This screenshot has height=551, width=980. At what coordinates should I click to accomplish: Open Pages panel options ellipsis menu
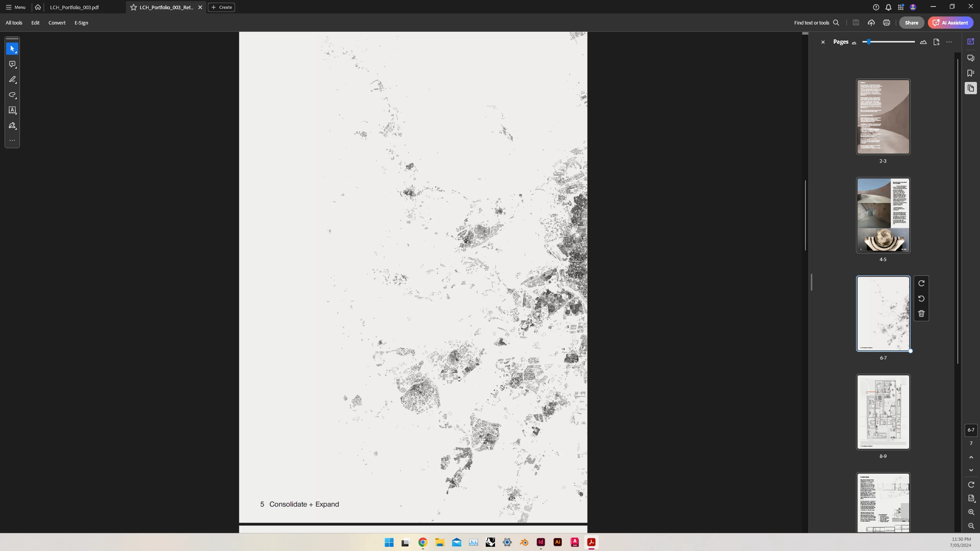click(949, 42)
